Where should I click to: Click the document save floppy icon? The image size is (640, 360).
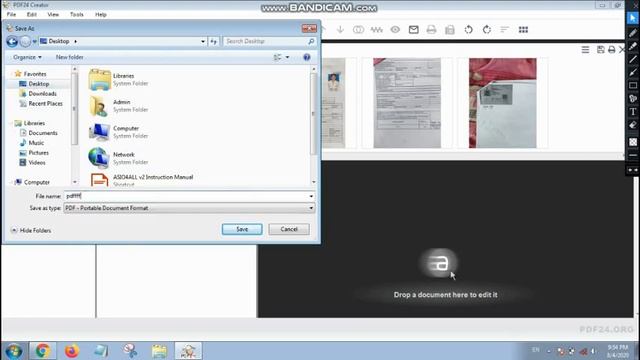(600, 50)
